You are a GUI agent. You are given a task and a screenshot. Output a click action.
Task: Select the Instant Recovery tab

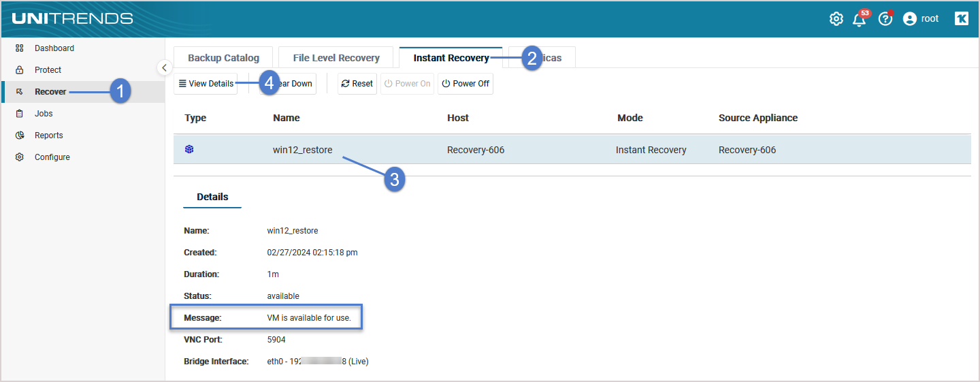pos(451,58)
